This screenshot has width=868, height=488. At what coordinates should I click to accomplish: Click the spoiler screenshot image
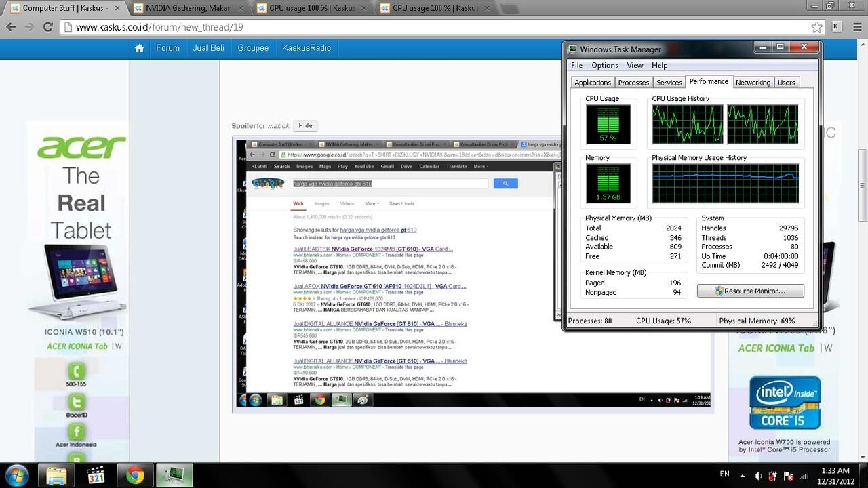[474, 273]
